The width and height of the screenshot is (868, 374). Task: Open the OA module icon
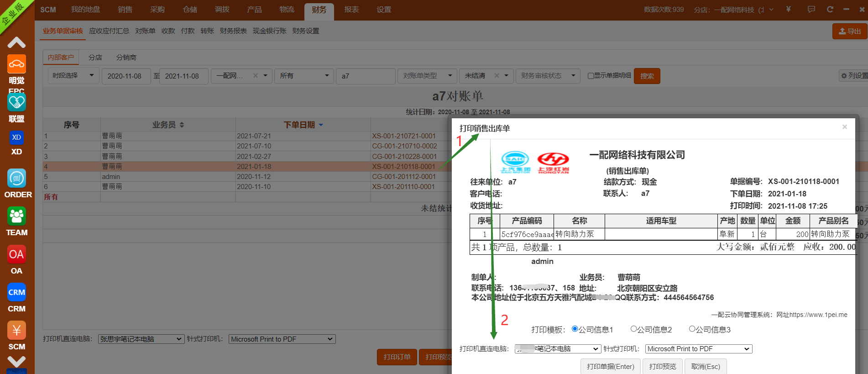point(16,254)
